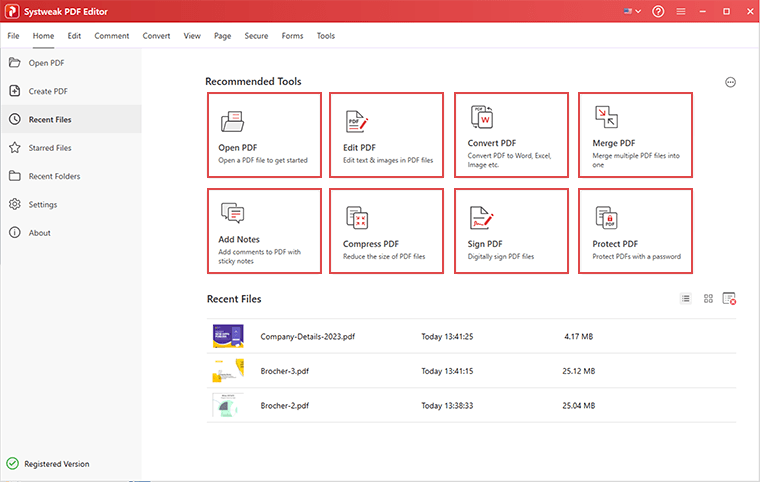This screenshot has height=482, width=760.
Task: Select the Company-Details-2023.pdf file name
Action: click(308, 337)
